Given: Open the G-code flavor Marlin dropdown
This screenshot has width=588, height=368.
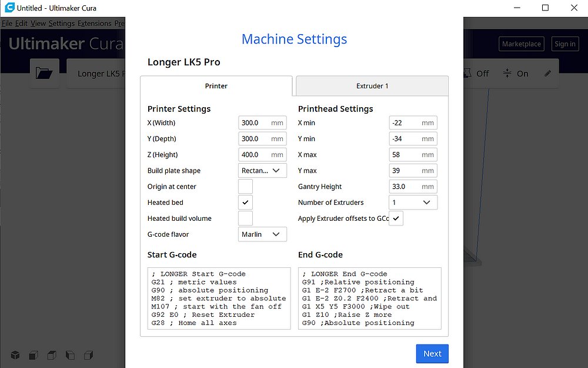Looking at the screenshot, I should point(262,234).
